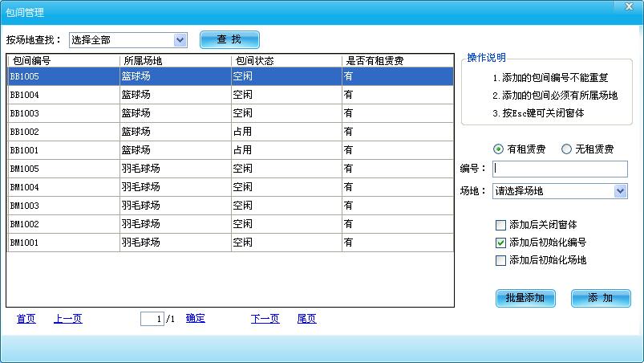Go to 下一页 next page
The height and width of the screenshot is (363, 644).
[x=265, y=319]
